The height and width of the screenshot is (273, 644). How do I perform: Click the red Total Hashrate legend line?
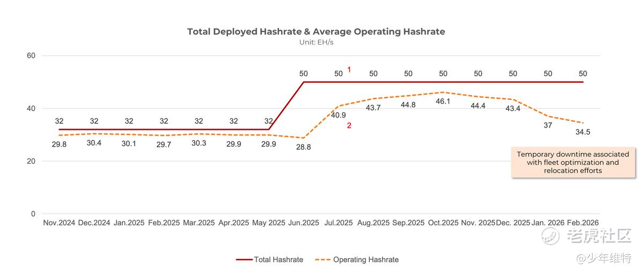[244, 260]
